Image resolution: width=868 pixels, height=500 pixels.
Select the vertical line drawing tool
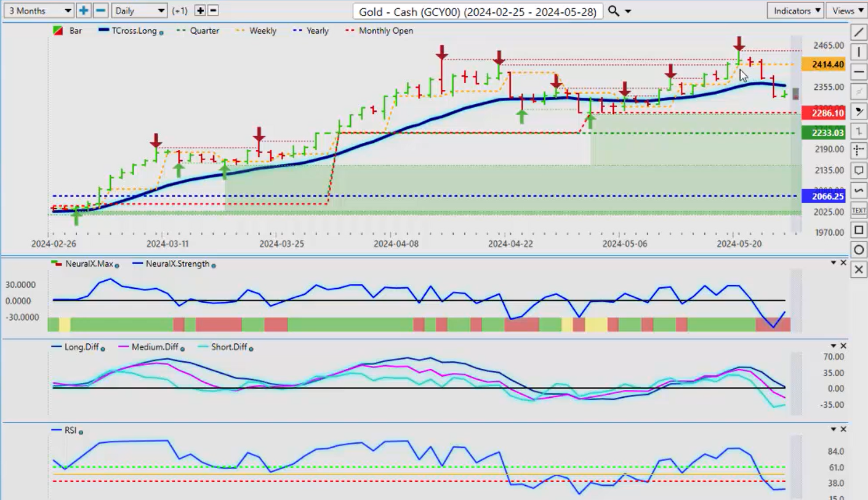[x=859, y=52]
